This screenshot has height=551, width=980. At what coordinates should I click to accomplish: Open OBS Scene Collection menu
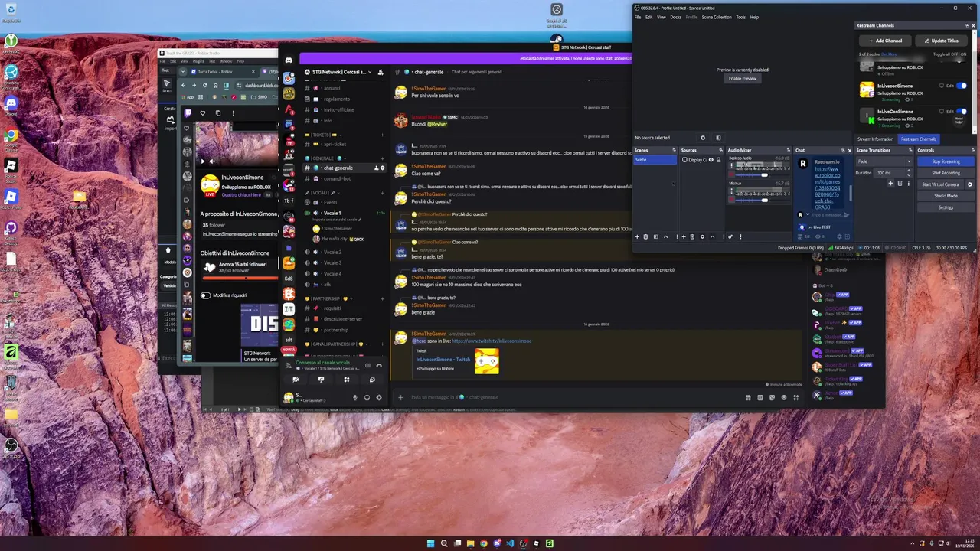tap(717, 17)
